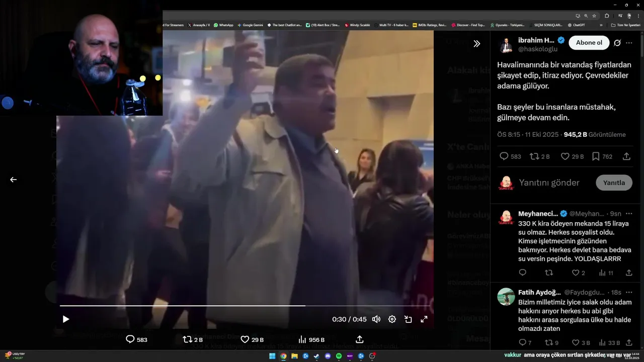
Task: Open Spotify from the taskbar
Action: pos(339,356)
